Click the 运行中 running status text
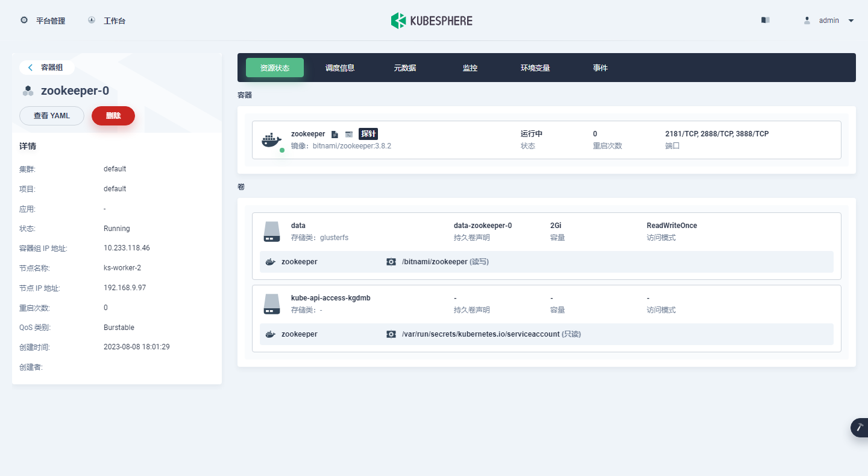The height and width of the screenshot is (476, 868). [532, 134]
